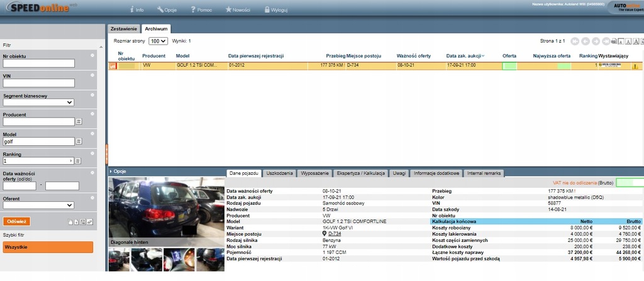Click the green Oferta cell in VW row
Image resolution: width=644 pixels, height=281 pixels.
point(509,66)
